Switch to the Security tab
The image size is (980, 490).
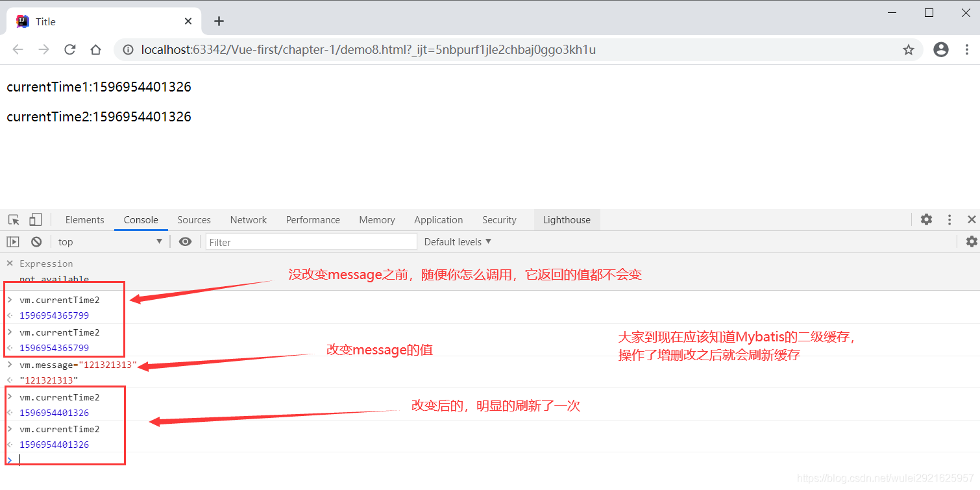point(499,220)
